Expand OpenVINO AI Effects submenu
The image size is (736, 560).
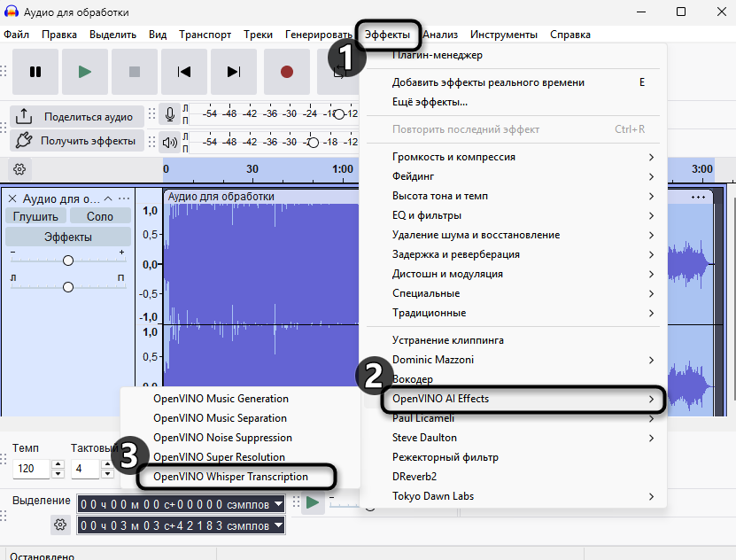pyautogui.click(x=513, y=399)
